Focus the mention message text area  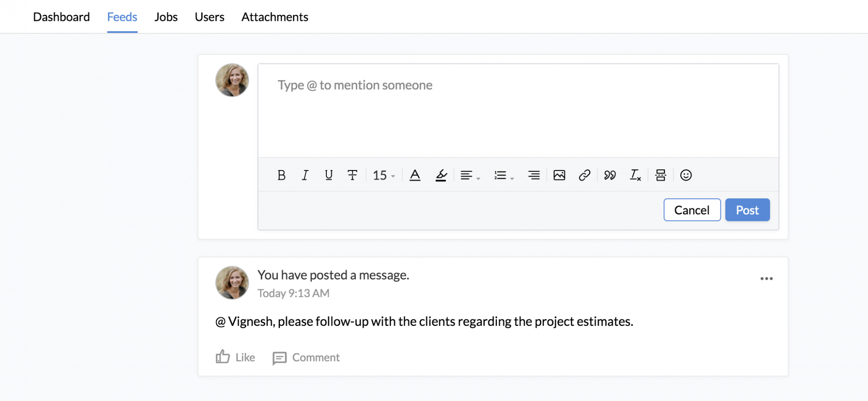pos(518,111)
